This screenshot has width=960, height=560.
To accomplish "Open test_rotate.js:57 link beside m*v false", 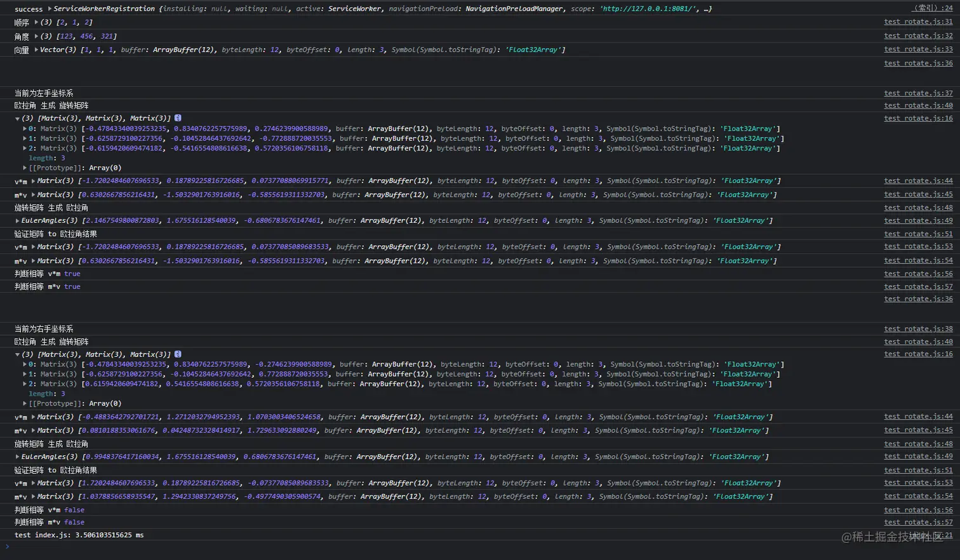I will [918, 523].
